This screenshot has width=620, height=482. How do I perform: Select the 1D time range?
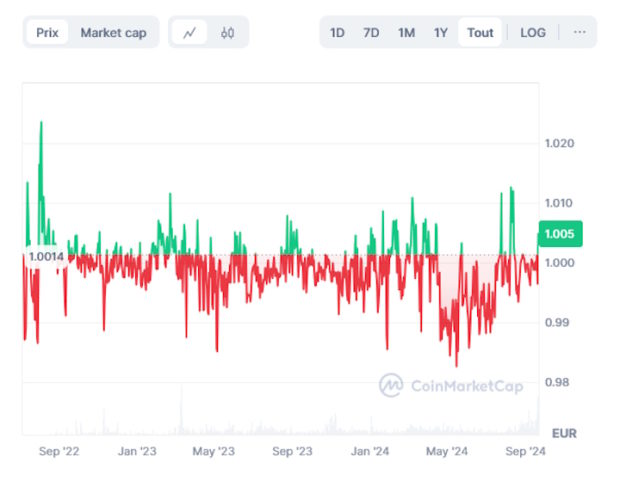coord(337,32)
